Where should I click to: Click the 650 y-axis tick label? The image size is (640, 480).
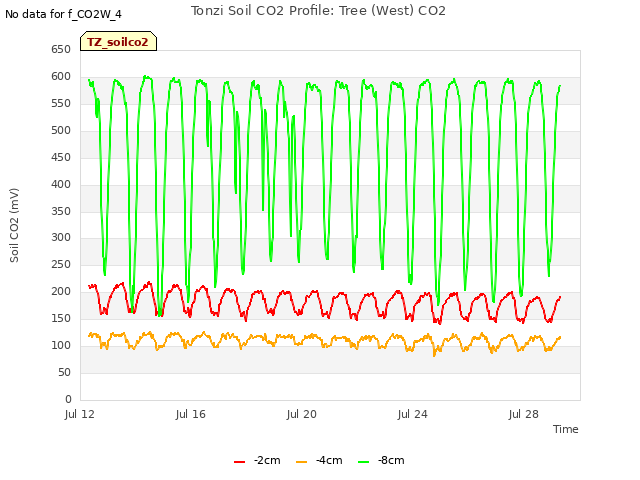(61, 49)
